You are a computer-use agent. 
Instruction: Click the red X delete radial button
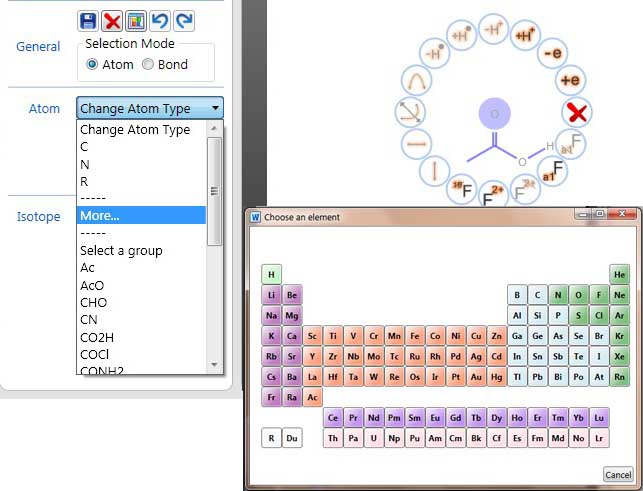577,112
